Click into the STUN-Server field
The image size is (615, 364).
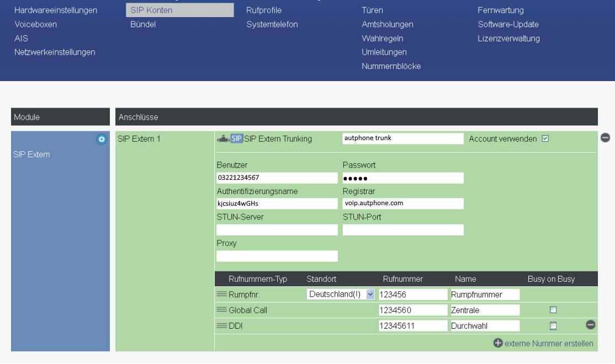tap(277, 230)
